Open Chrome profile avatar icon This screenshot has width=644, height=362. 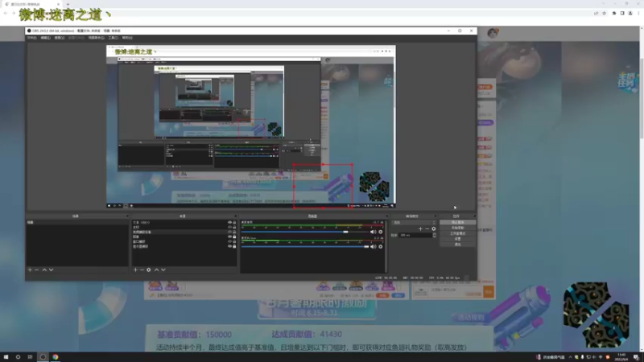(630, 13)
